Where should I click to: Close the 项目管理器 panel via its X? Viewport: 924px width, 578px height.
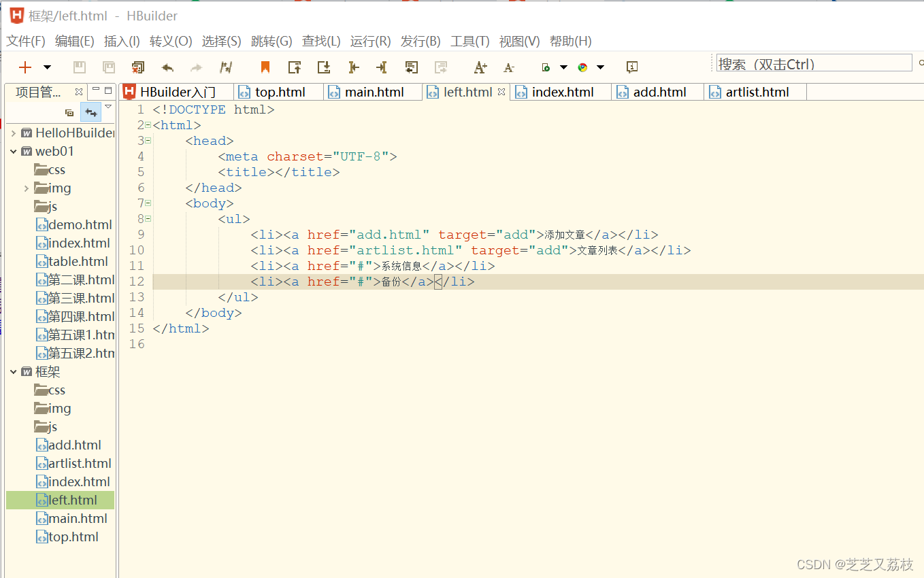pos(79,91)
